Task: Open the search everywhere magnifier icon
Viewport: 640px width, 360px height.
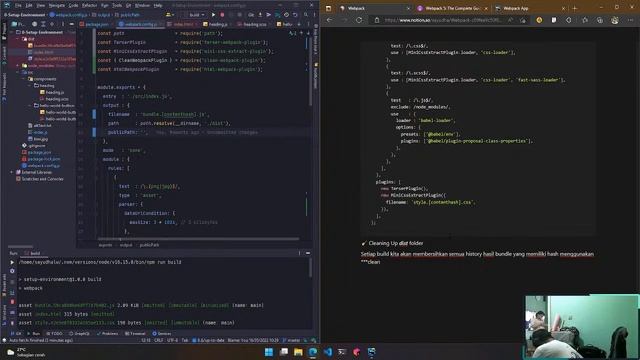Action: 305,15
